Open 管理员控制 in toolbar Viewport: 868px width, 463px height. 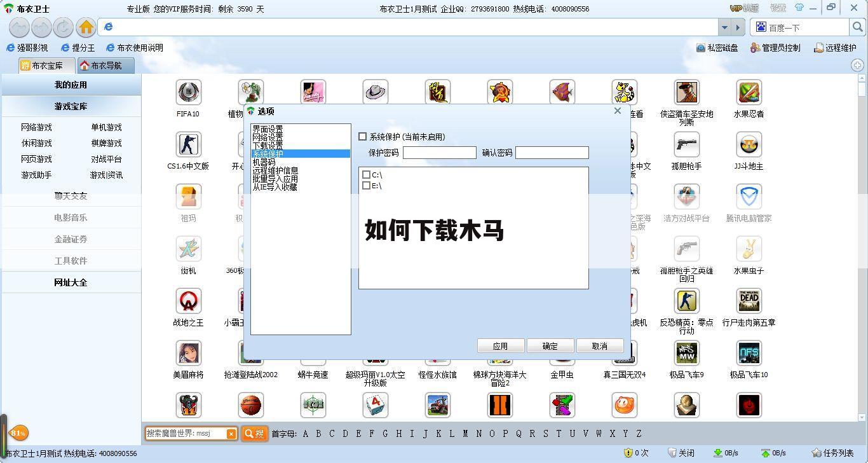coord(775,48)
